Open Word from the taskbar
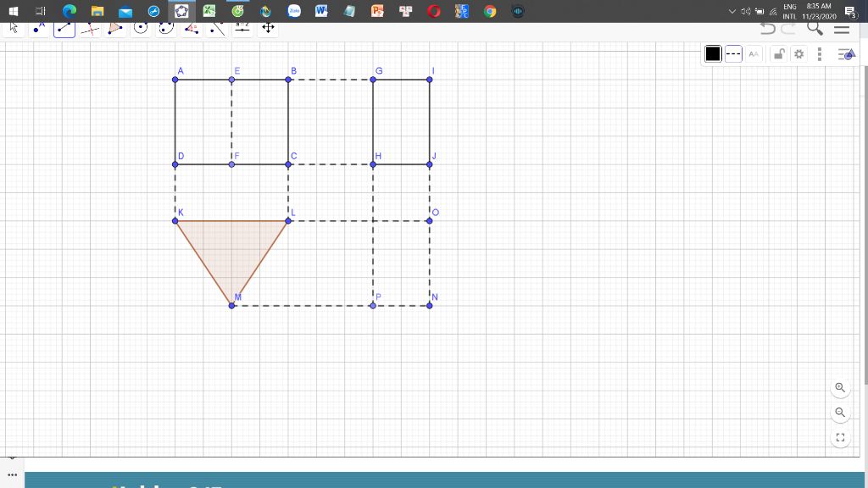The image size is (868, 488). (x=321, y=11)
